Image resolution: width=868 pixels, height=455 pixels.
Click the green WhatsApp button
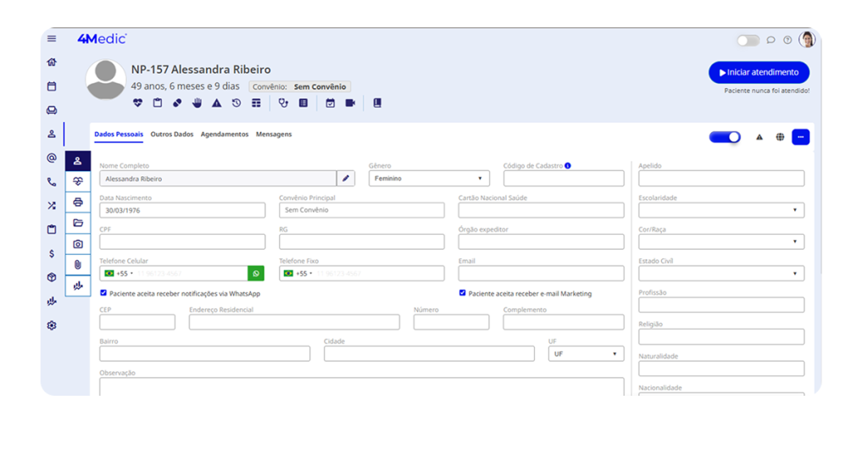click(256, 274)
